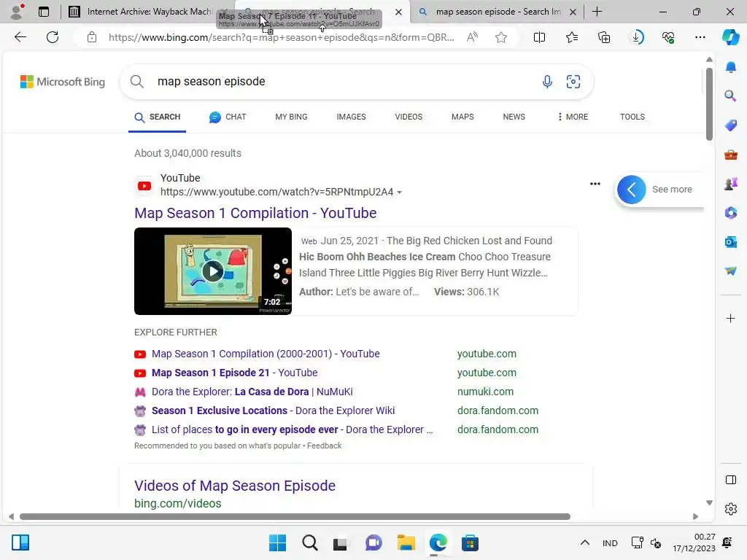Open the Collections icon
The height and width of the screenshot is (560, 747).
pos(604,37)
